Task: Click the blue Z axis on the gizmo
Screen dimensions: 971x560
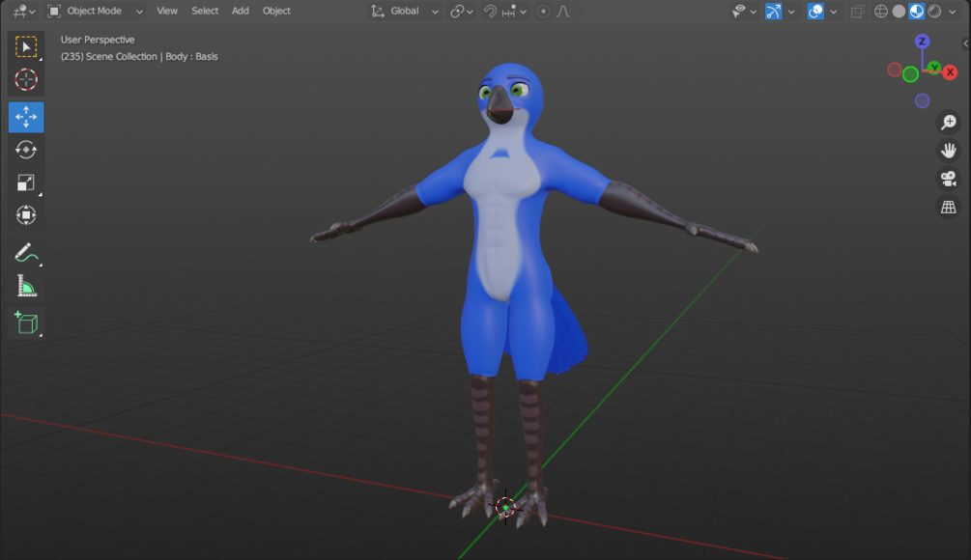Action: click(922, 42)
